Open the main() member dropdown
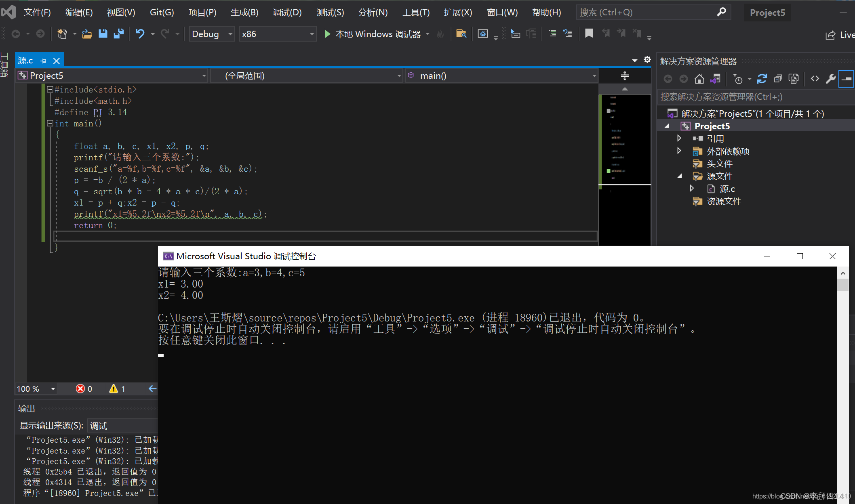The image size is (855, 504). click(x=501, y=76)
